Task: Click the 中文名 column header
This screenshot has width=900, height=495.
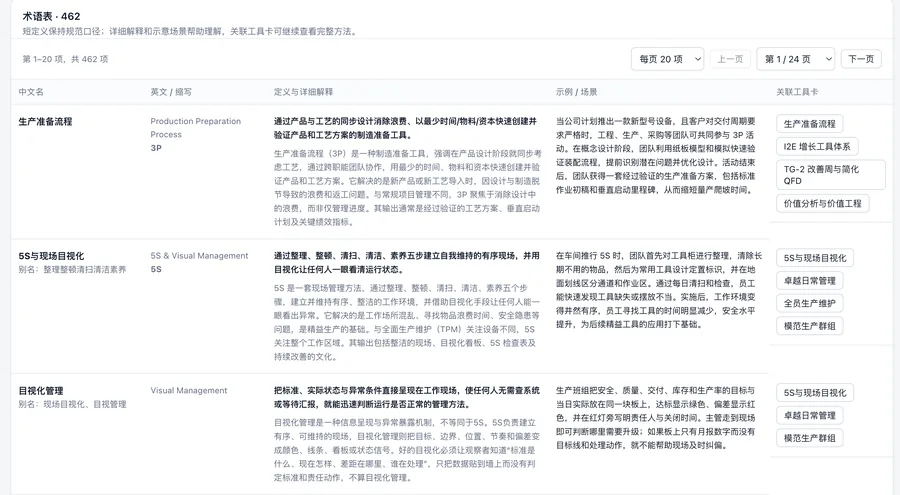Action: point(31,92)
